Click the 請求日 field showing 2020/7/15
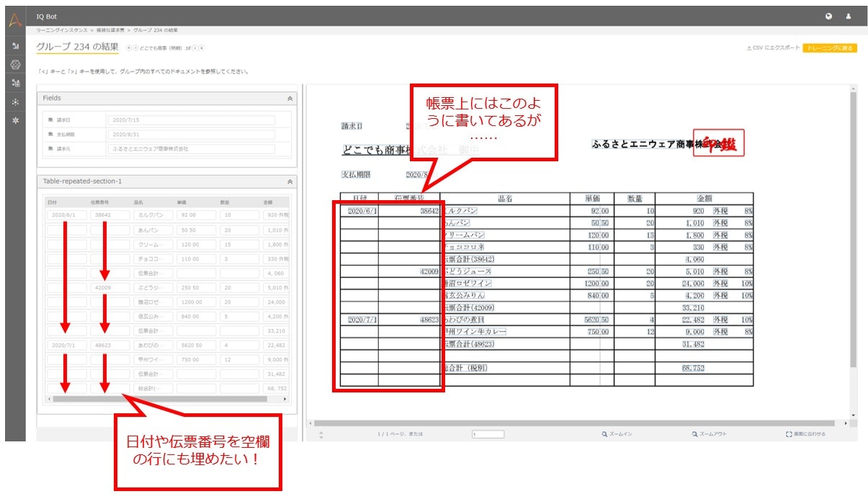Screen dimensions: 868x499 (x=191, y=120)
